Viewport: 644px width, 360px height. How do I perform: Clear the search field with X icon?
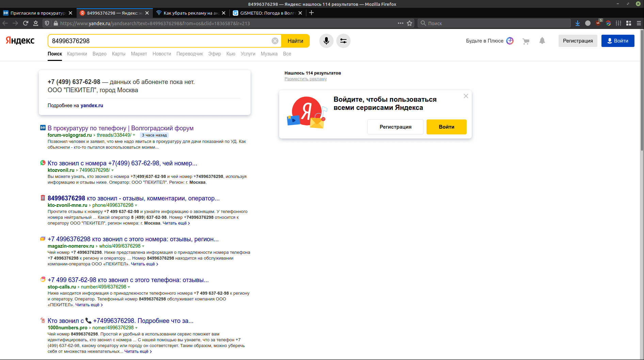(275, 41)
